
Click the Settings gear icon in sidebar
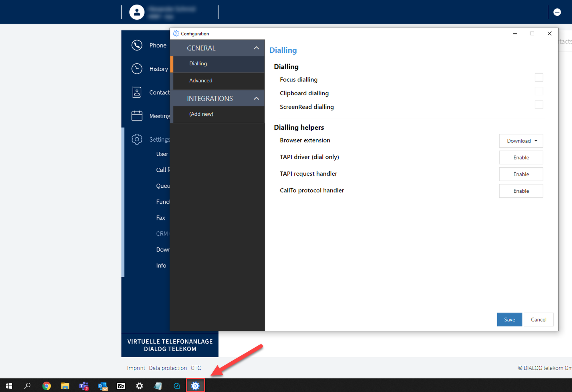[x=137, y=139]
